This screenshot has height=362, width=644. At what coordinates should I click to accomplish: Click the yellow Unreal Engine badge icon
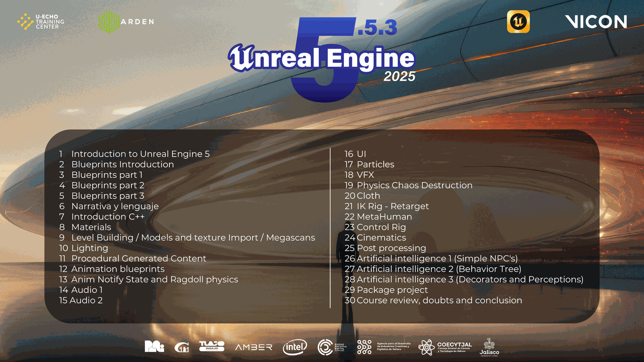(x=518, y=21)
